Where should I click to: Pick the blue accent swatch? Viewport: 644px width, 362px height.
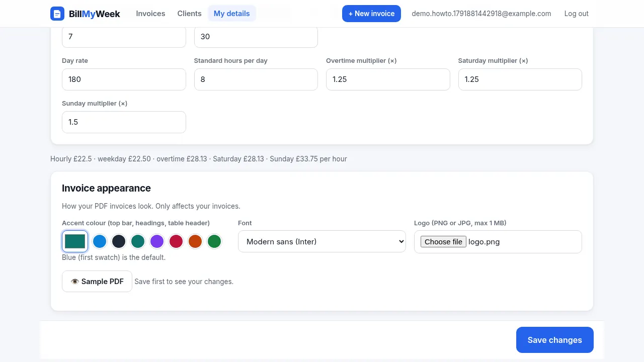tap(100, 241)
